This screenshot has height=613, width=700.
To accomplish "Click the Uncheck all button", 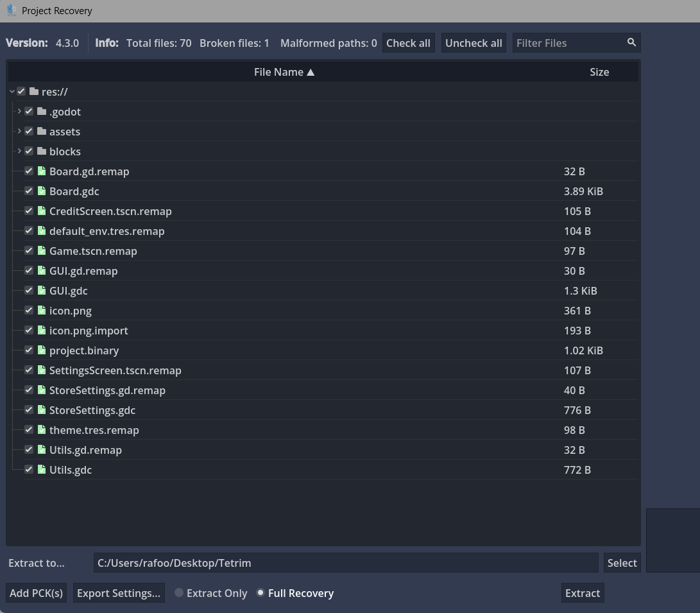I will [x=474, y=43].
